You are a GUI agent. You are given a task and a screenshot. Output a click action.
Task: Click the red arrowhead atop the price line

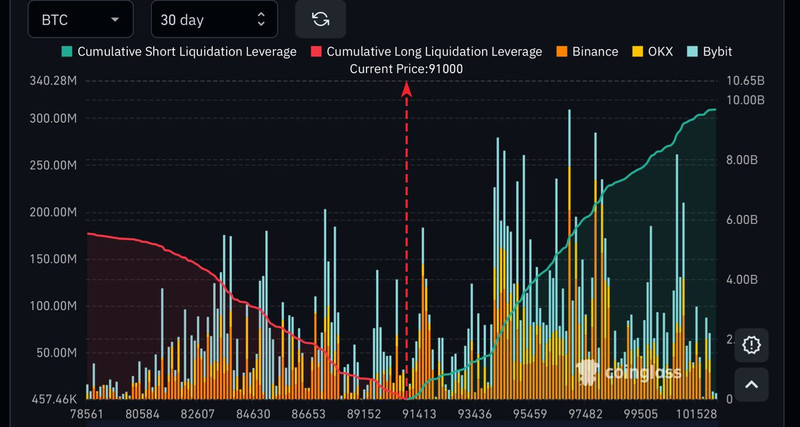click(407, 88)
